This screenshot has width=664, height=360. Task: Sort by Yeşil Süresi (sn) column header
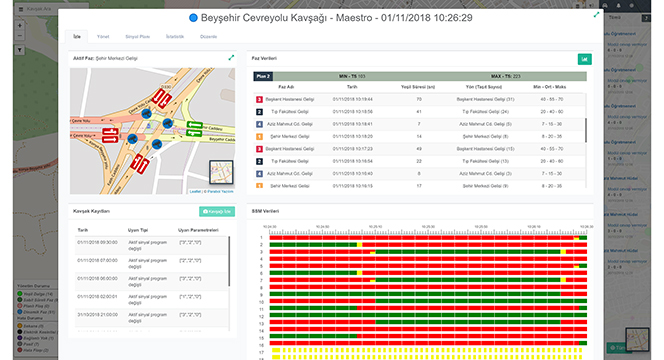[x=418, y=87]
